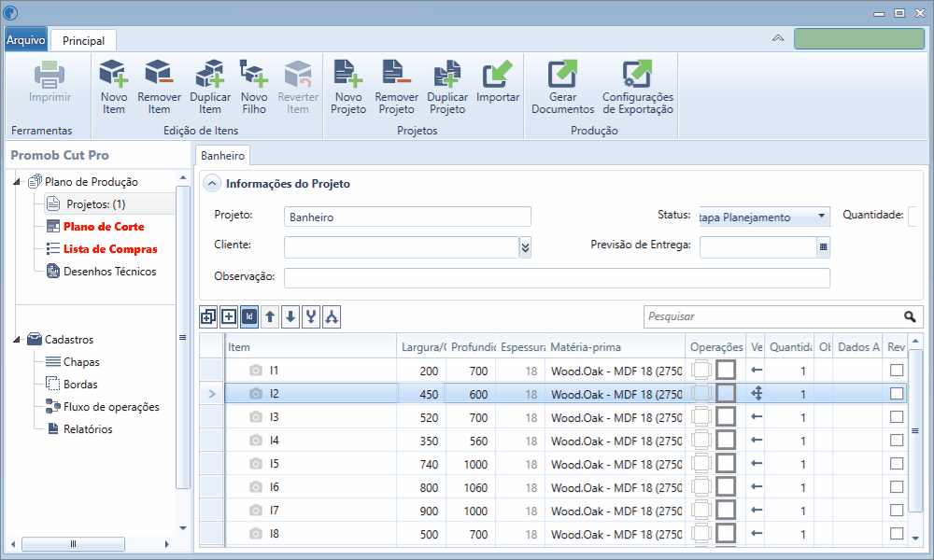
Task: Click camera icon of item I5
Action: click(x=256, y=464)
